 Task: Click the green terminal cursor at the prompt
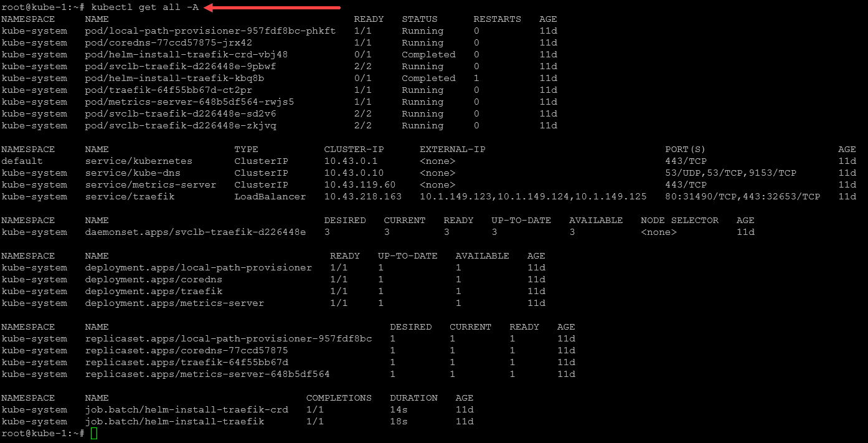coord(94,433)
